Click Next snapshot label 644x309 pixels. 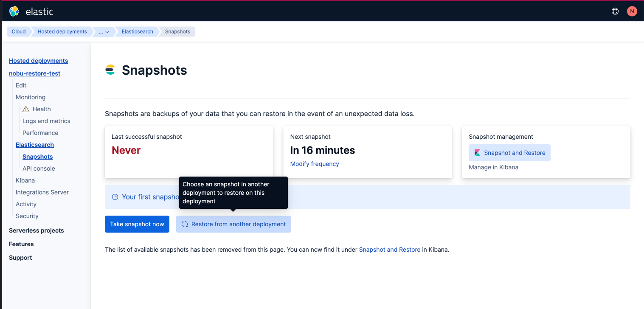[x=310, y=137]
